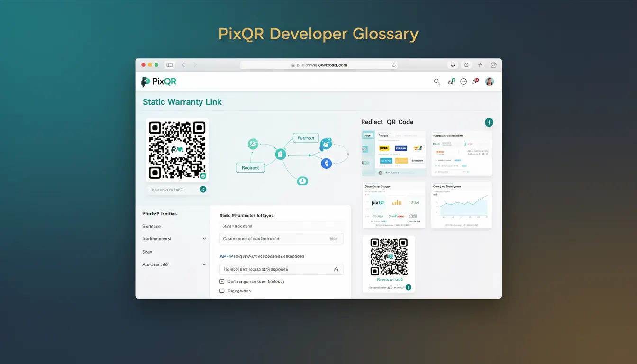Toggle the lower checkbox at the form bottom

(x=222, y=291)
